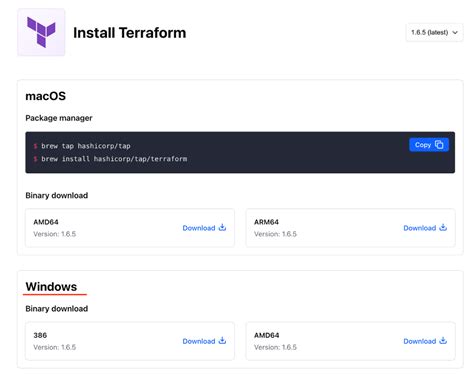474x374 pixels.
Task: Click '386' title in Windows card
Action: point(40,335)
